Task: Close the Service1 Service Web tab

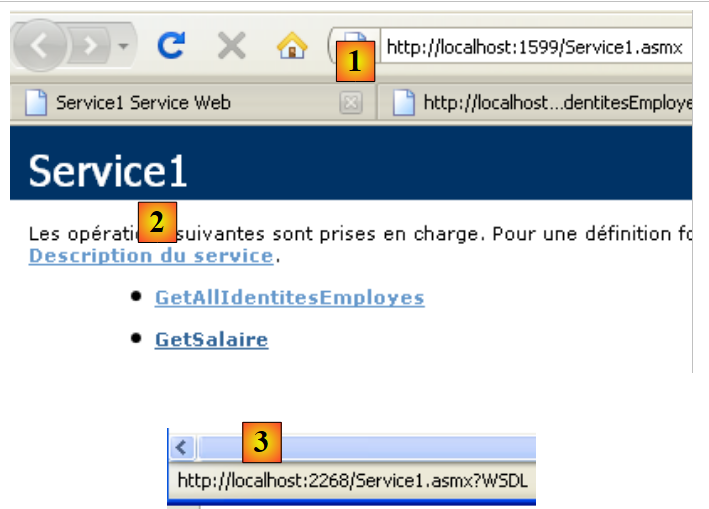Action: (350, 103)
